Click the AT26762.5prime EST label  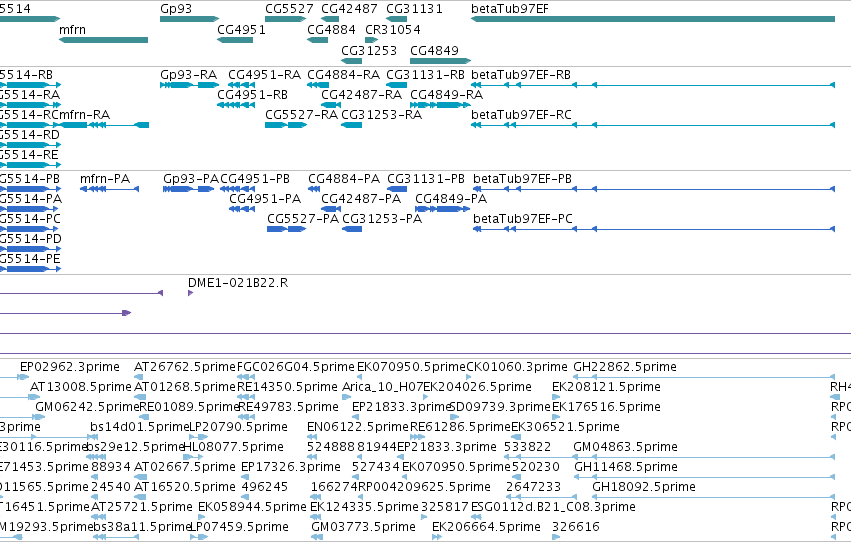coord(185,367)
